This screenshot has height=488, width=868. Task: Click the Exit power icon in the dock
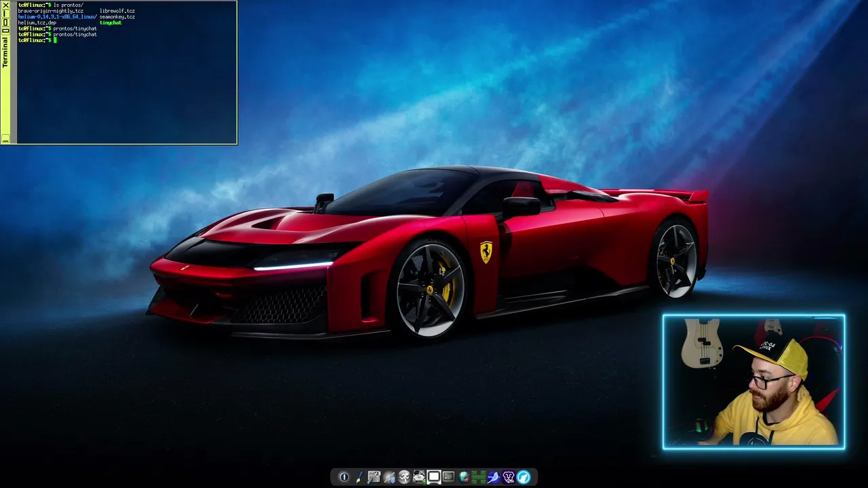pyautogui.click(x=344, y=477)
